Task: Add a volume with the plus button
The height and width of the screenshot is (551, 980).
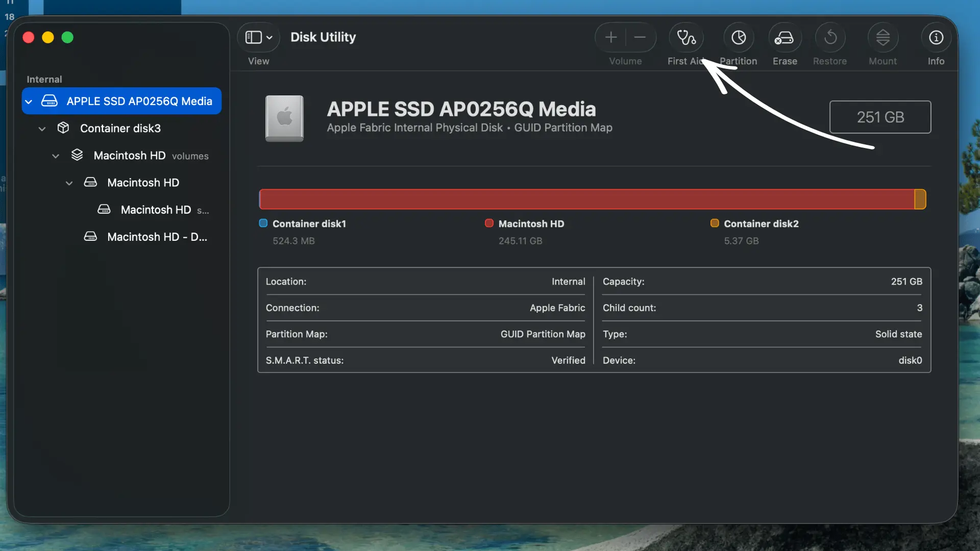Action: [x=611, y=37]
